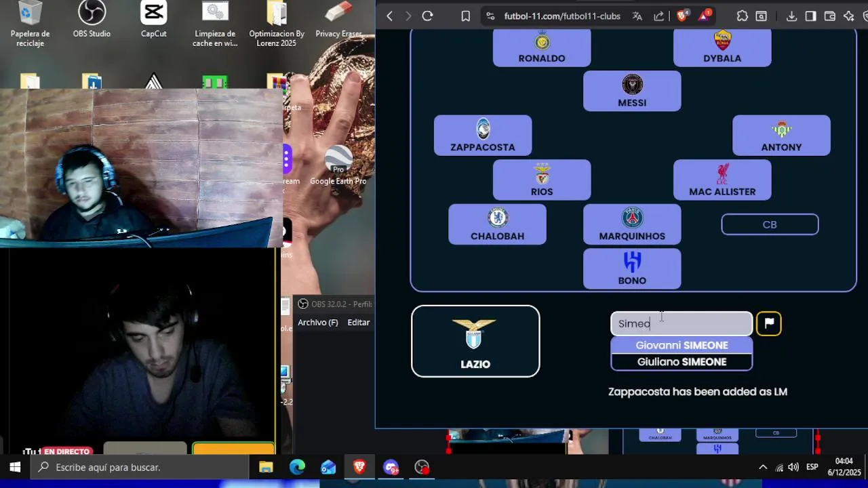868x488 pixels.
Task: Bookmark this page in Brave
Action: tap(465, 16)
